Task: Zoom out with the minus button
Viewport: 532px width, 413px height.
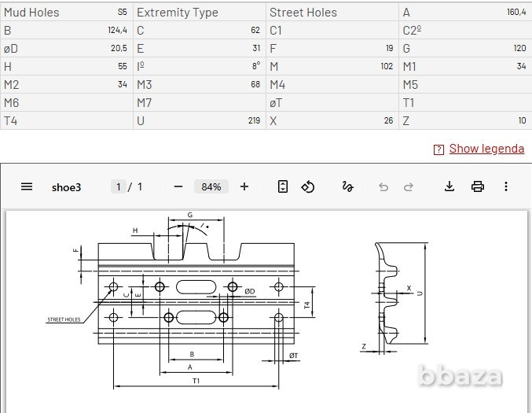Action: point(178,186)
